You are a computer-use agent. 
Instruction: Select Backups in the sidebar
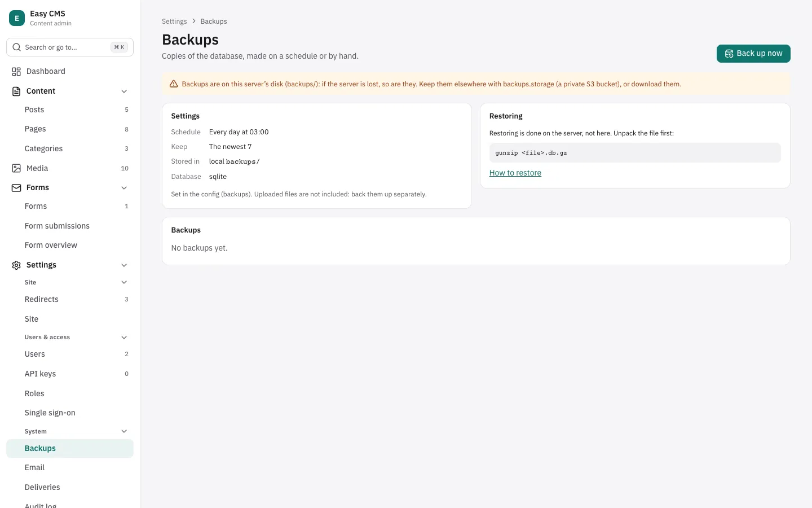pos(70,449)
